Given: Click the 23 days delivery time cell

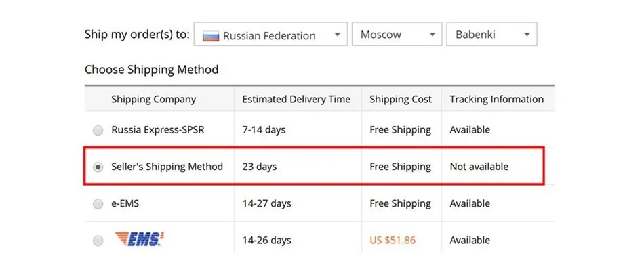Looking at the screenshot, I should (260, 167).
